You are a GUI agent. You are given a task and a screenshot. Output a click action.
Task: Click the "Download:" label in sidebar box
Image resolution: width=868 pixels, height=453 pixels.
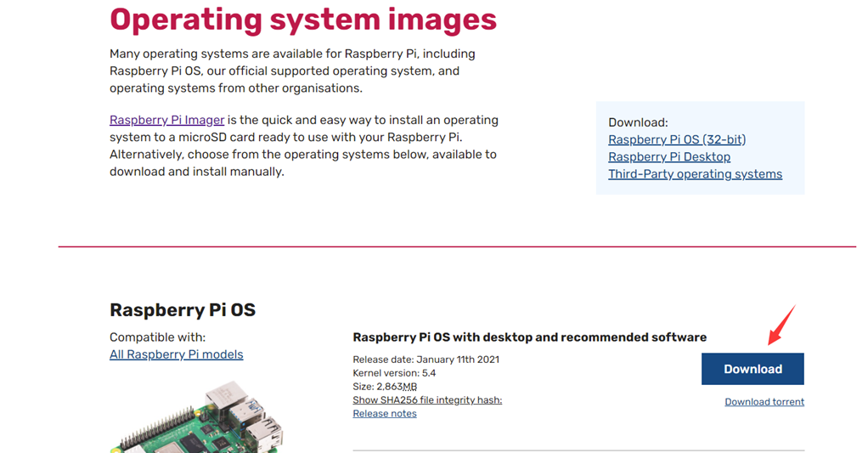click(639, 122)
